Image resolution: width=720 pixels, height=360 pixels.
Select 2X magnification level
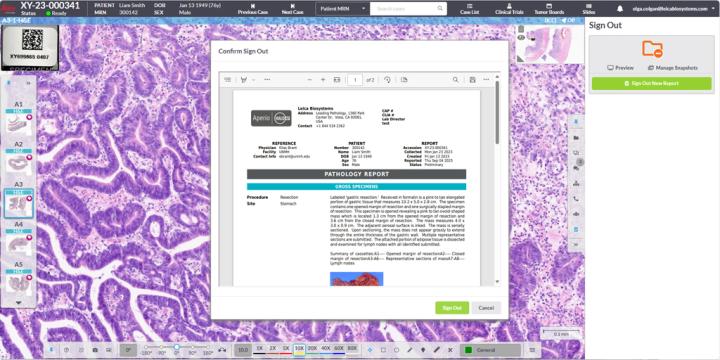click(x=273, y=349)
